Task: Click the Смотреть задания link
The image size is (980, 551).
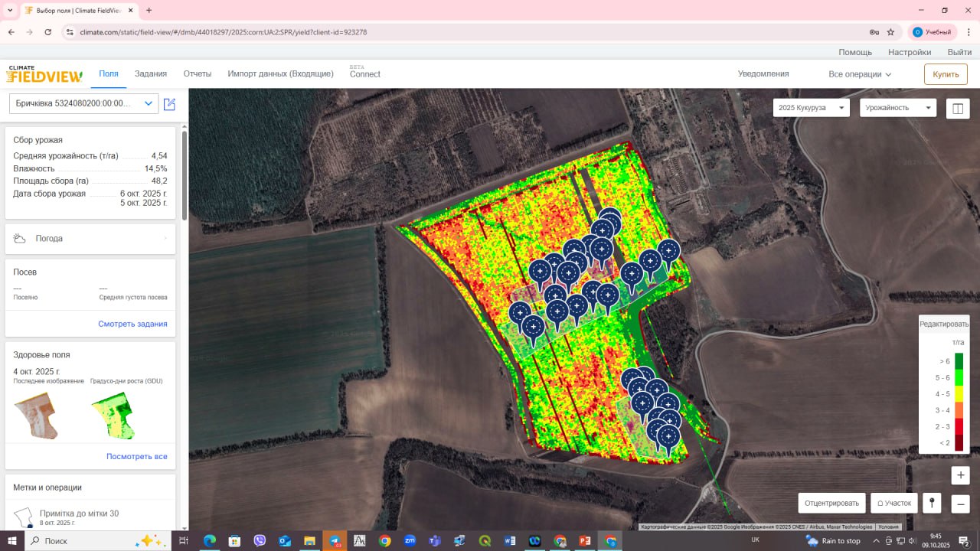Action: 132,324
